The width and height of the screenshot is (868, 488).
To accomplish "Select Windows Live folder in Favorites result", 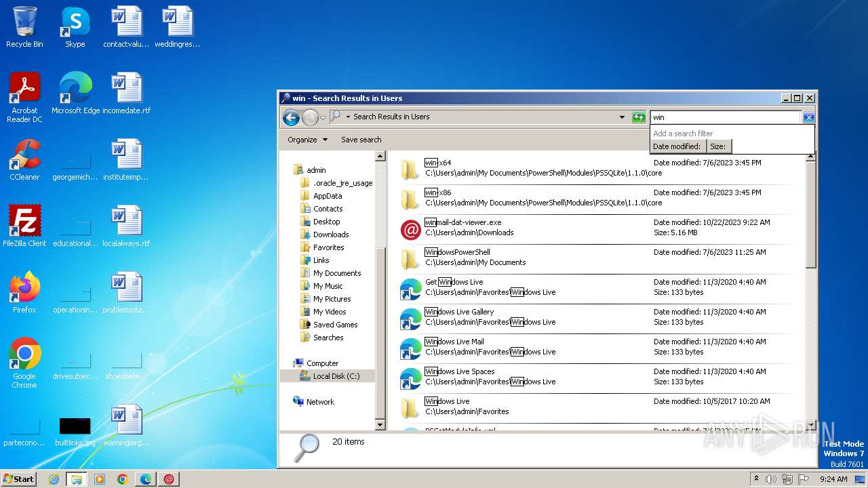I will (597, 407).
